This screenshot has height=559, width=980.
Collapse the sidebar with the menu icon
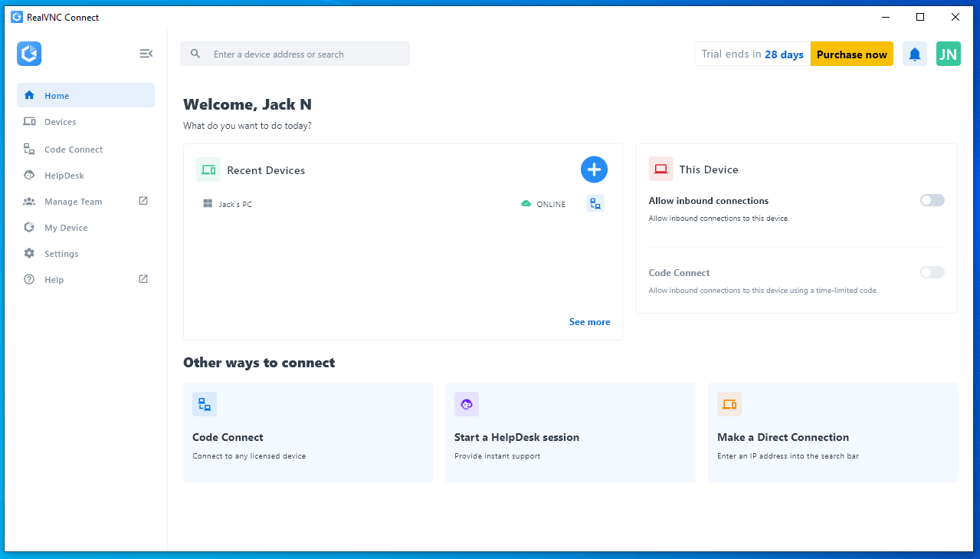pyautogui.click(x=146, y=54)
